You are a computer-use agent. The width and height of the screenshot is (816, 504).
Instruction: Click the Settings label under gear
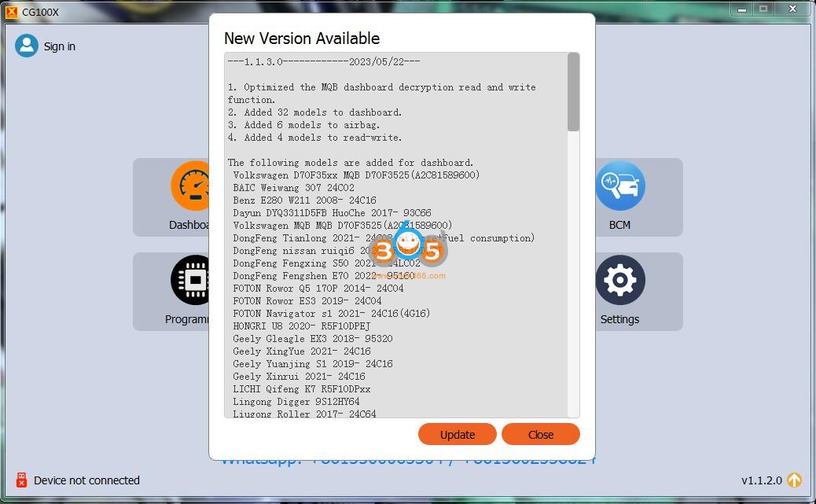tap(619, 319)
